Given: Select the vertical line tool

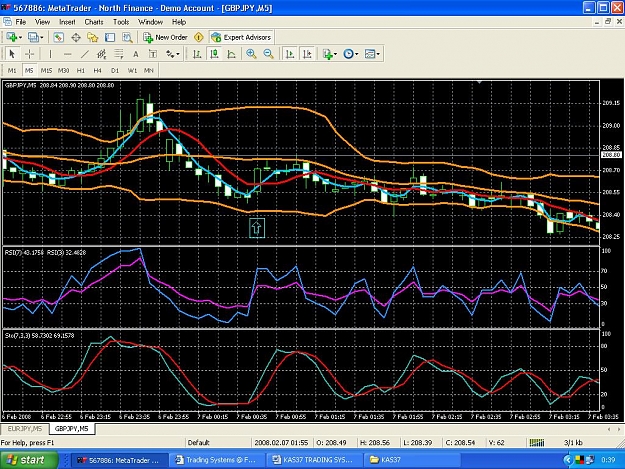Looking at the screenshot, I should point(50,54).
